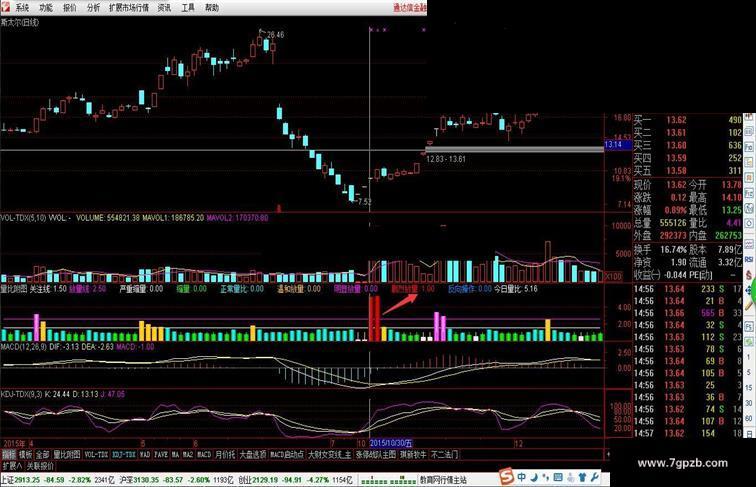The width and height of the screenshot is (756, 487).
Task: Click the dollar sign icon in right sidebar
Action: [749, 275]
